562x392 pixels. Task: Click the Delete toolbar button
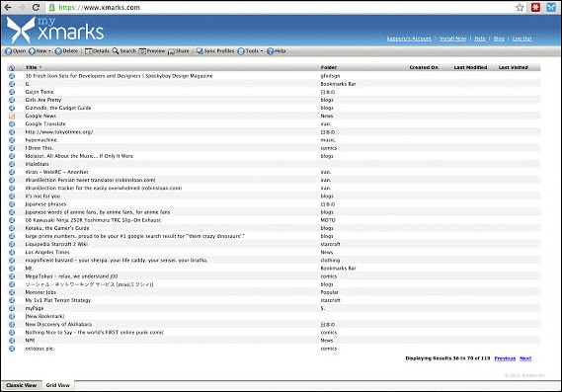[66, 51]
